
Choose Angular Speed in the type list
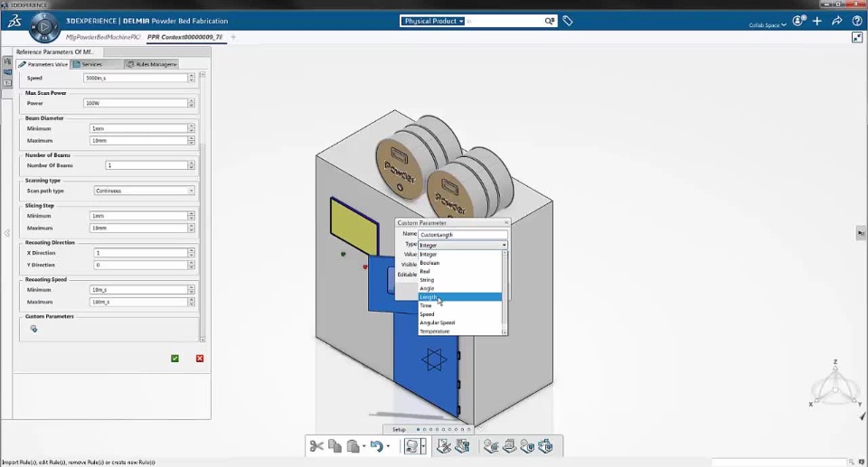(x=459, y=322)
